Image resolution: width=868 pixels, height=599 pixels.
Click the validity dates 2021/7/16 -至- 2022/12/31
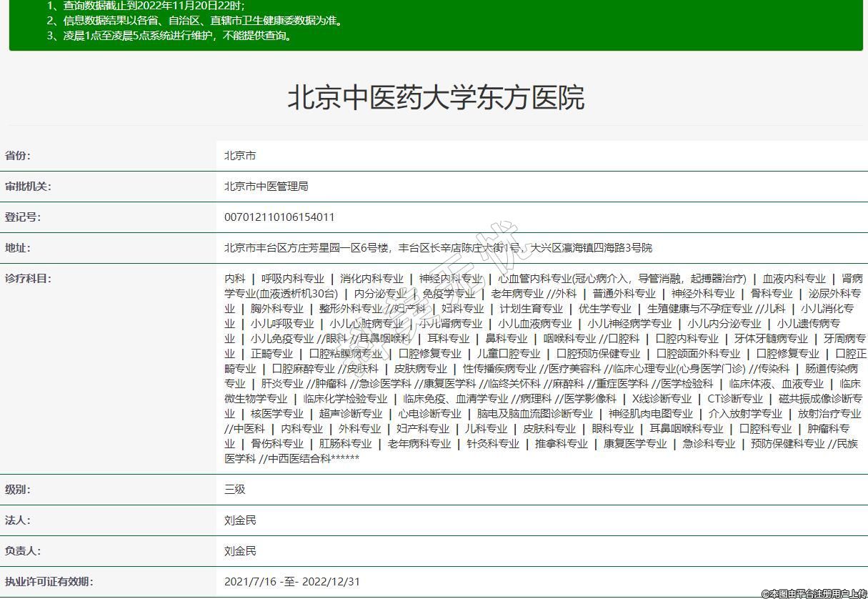tap(292, 582)
